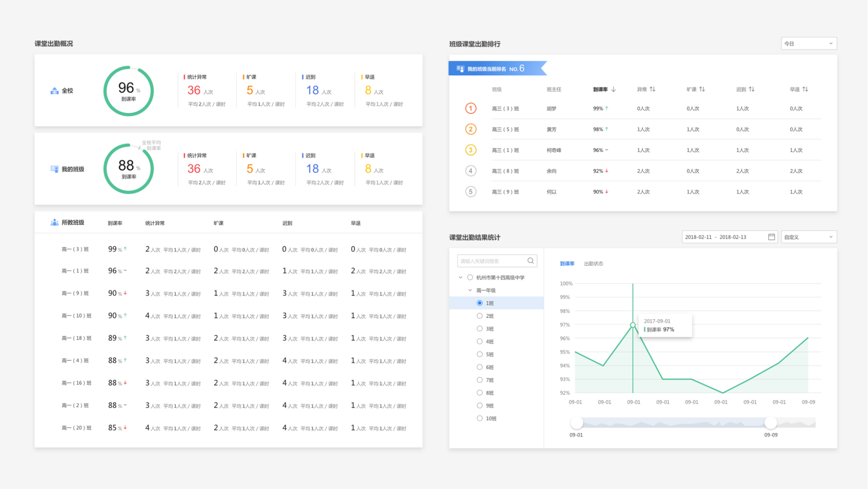This screenshot has width=868, height=489.
Task: Select the 4班 radio button
Action: tap(479, 342)
